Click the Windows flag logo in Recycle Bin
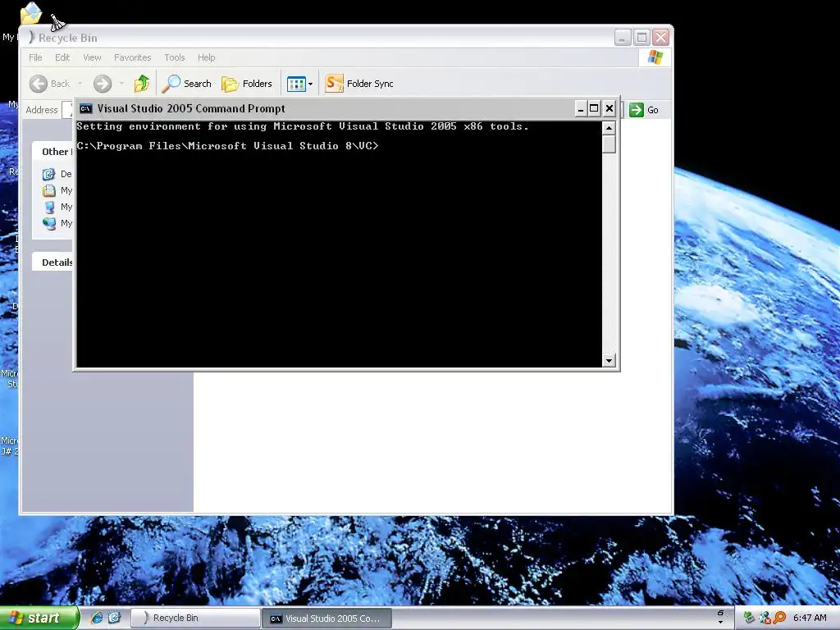This screenshot has width=840, height=630. (x=655, y=57)
